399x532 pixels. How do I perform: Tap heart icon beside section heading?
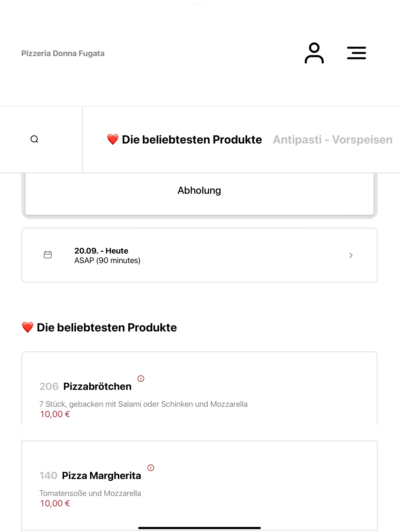27,328
